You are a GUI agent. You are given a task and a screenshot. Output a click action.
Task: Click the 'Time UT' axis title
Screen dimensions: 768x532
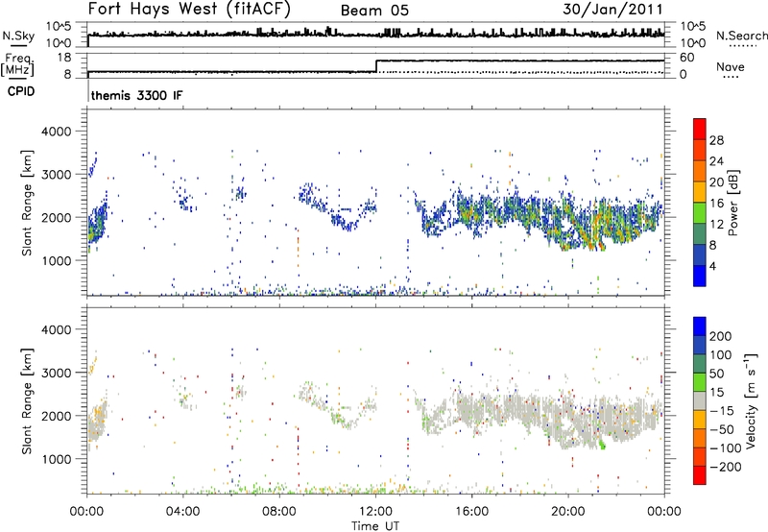click(x=375, y=525)
